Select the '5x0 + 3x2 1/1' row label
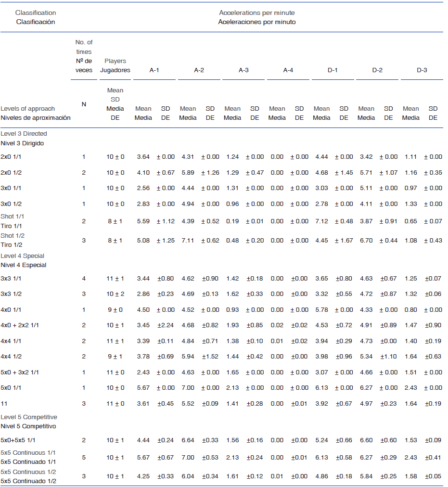This screenshot has height=487, width=448. pyautogui.click(x=20, y=372)
